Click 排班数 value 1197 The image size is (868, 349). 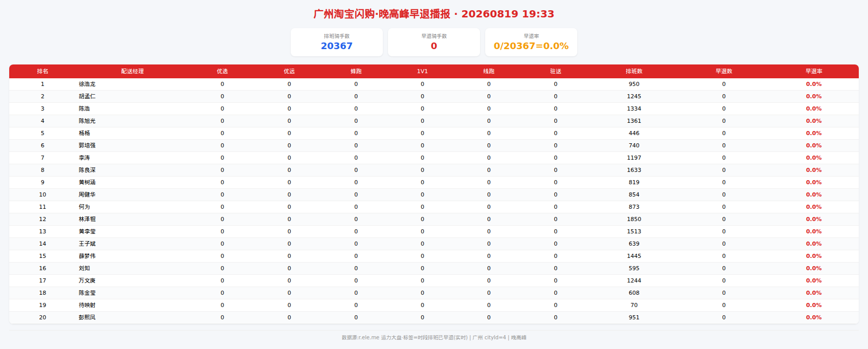[x=634, y=158]
